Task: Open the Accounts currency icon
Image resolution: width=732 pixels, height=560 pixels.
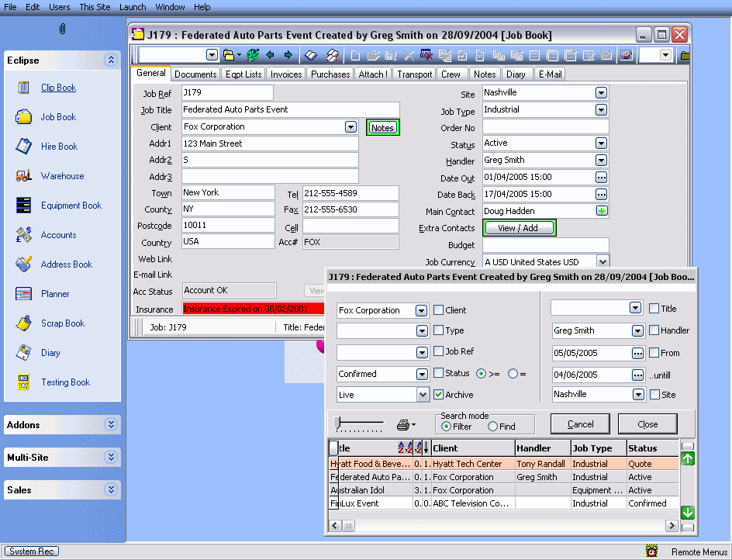Action: (23, 234)
